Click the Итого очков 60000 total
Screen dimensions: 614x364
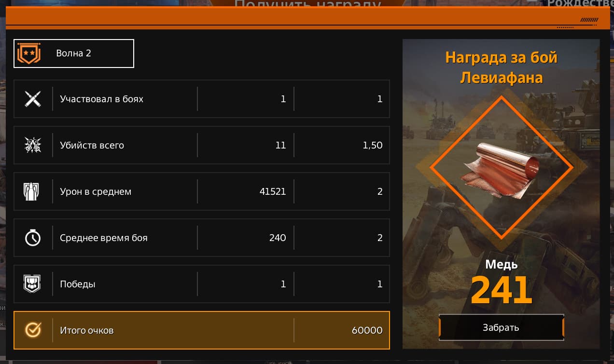click(x=367, y=330)
